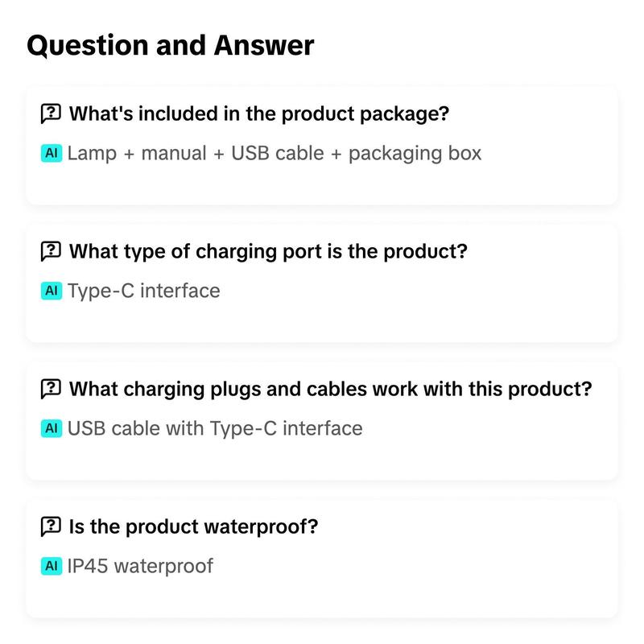Select the "Type-C interface" answer text

tap(144, 291)
